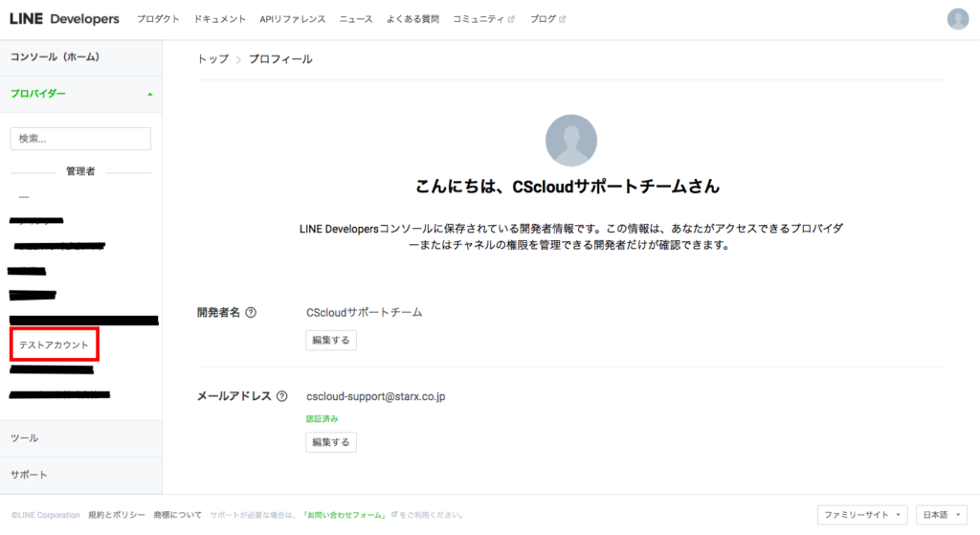Image resolution: width=980 pixels, height=535 pixels.
Task: Click the help icon next to メールアドレス
Action: coord(281,396)
